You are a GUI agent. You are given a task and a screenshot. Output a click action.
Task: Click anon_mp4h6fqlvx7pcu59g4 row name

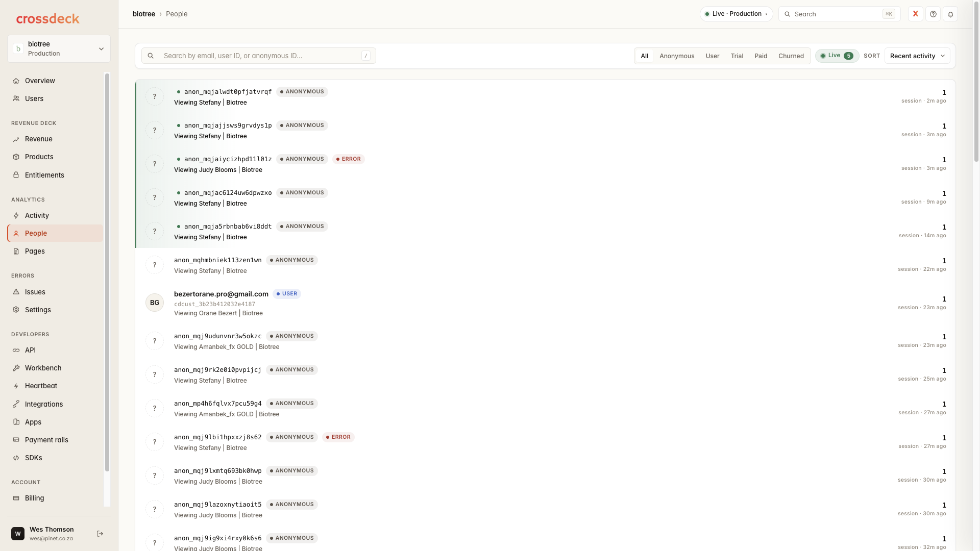(218, 404)
